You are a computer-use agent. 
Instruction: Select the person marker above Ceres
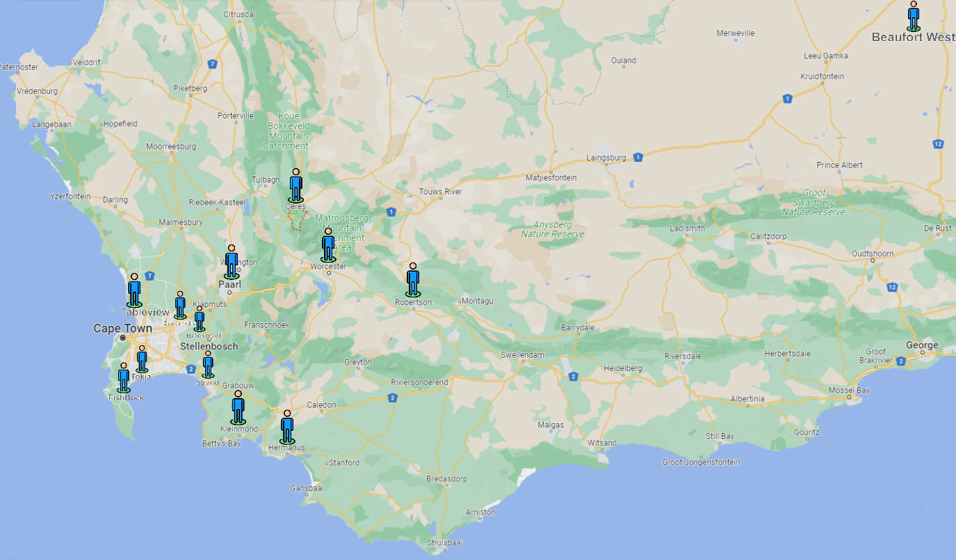(295, 186)
